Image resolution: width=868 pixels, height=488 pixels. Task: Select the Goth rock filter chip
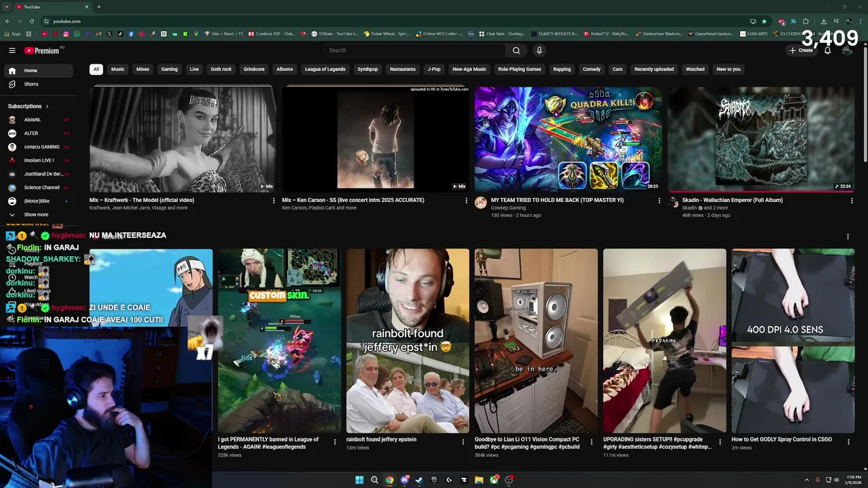pyautogui.click(x=221, y=69)
